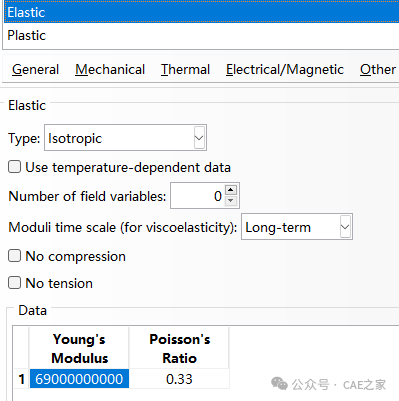Decrease the number of field variables
Image resolution: width=399 pixels, height=401 pixels.
[231, 201]
